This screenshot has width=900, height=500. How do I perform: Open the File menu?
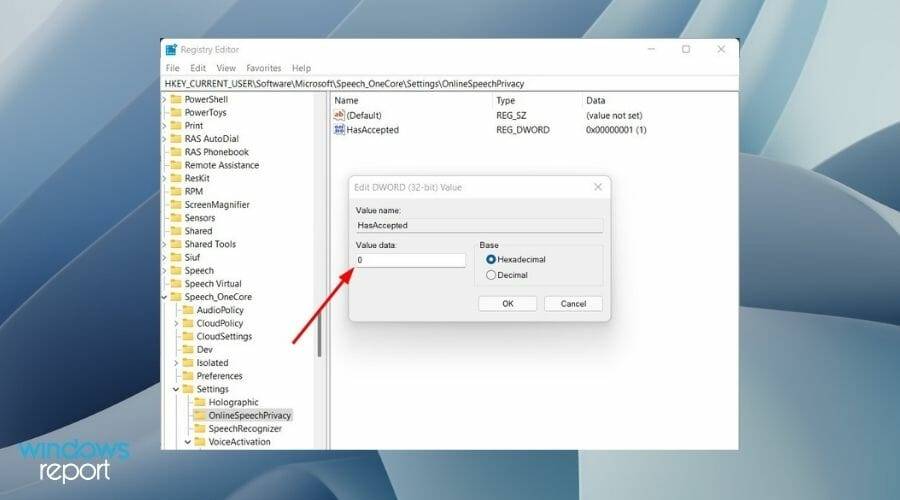pyautogui.click(x=172, y=68)
